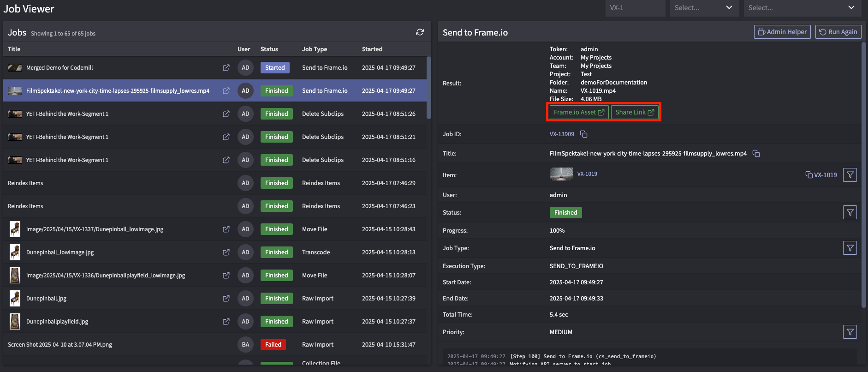Open external link for 08:51:16 Delete Subclips job

click(x=226, y=160)
